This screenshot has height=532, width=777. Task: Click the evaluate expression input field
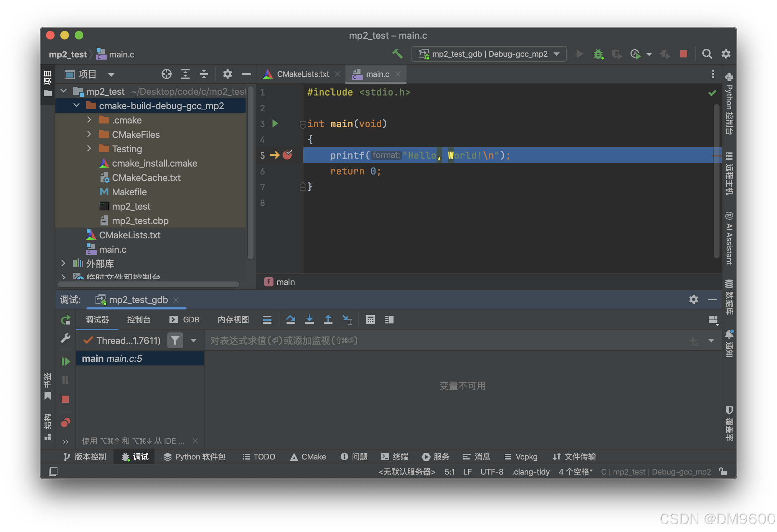445,340
